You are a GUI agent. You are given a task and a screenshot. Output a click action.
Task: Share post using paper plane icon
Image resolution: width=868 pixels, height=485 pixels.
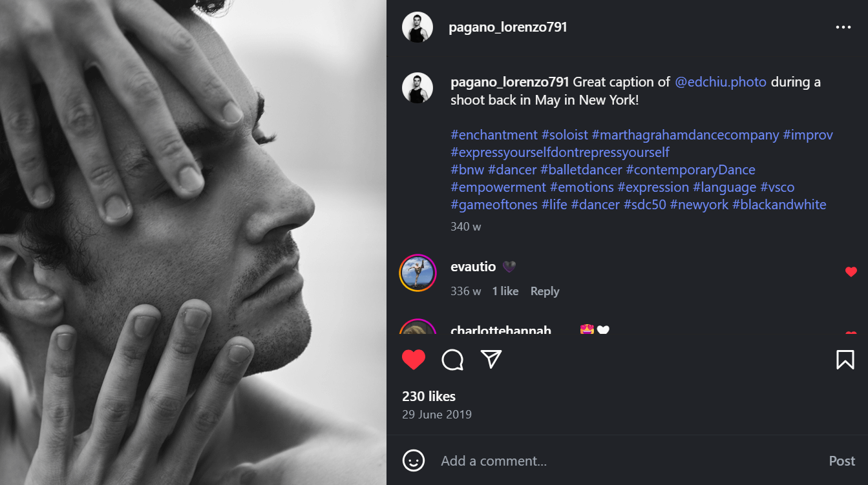(491, 359)
